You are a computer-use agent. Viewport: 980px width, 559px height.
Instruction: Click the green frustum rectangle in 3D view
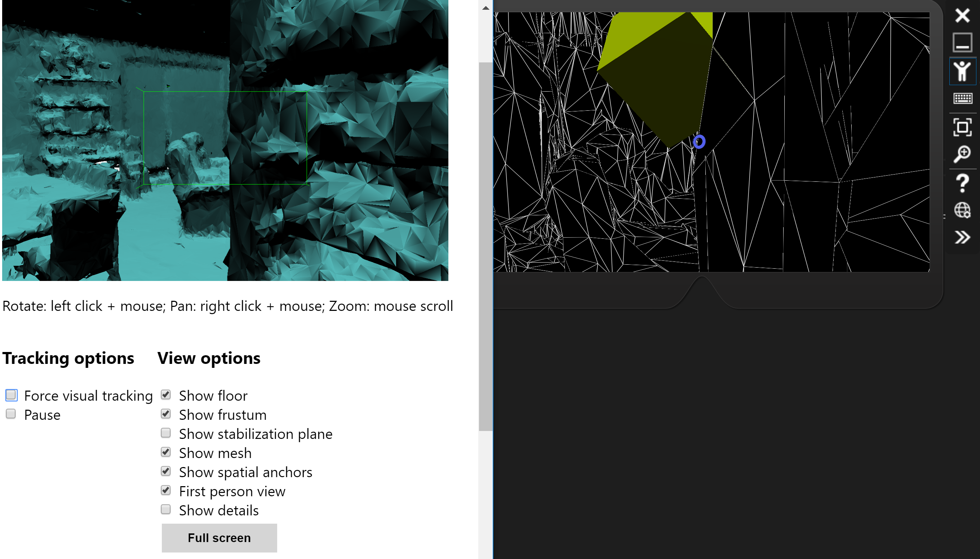(225, 138)
